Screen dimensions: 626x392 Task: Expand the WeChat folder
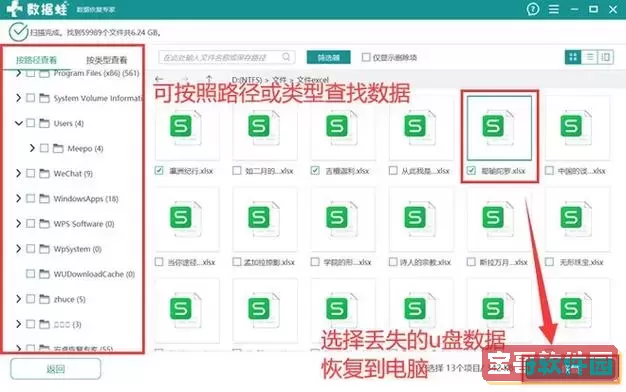[18, 173]
